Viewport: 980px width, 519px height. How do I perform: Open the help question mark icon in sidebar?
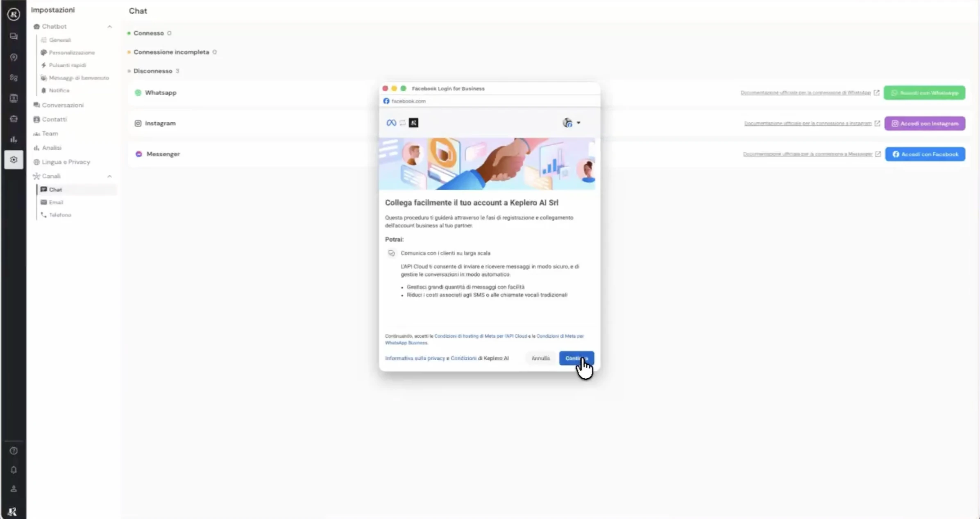(x=14, y=451)
